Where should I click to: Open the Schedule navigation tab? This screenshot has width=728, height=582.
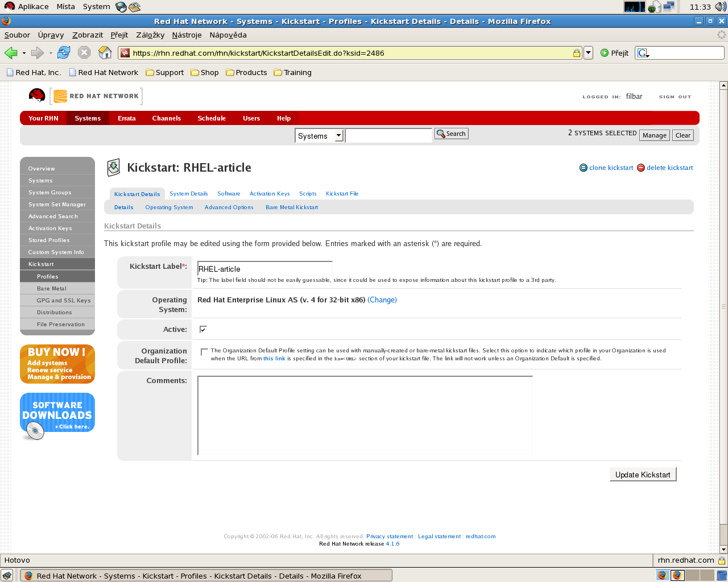click(x=212, y=118)
